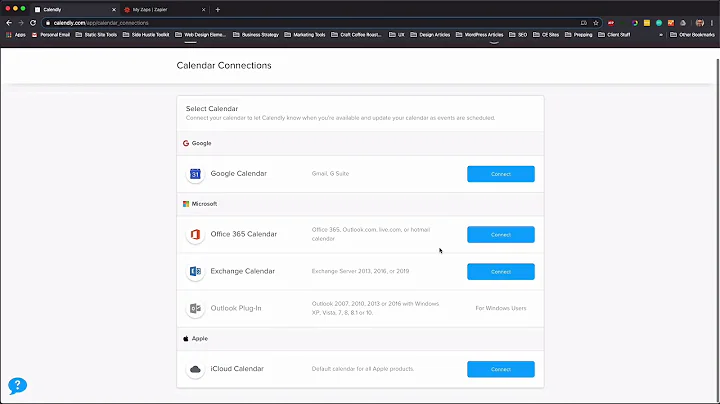This screenshot has width=720, height=404.
Task: Open the Design Articles bookmark folder
Action: click(x=430, y=35)
